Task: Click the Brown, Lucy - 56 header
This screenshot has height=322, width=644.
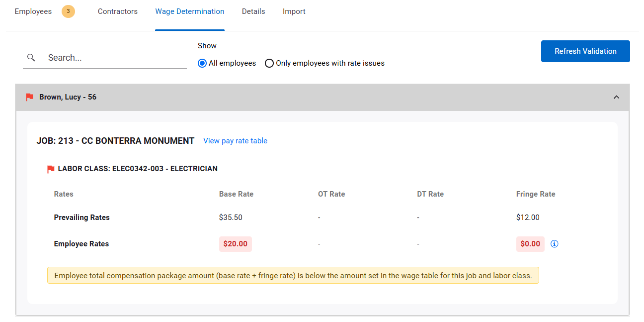Action: point(322,97)
